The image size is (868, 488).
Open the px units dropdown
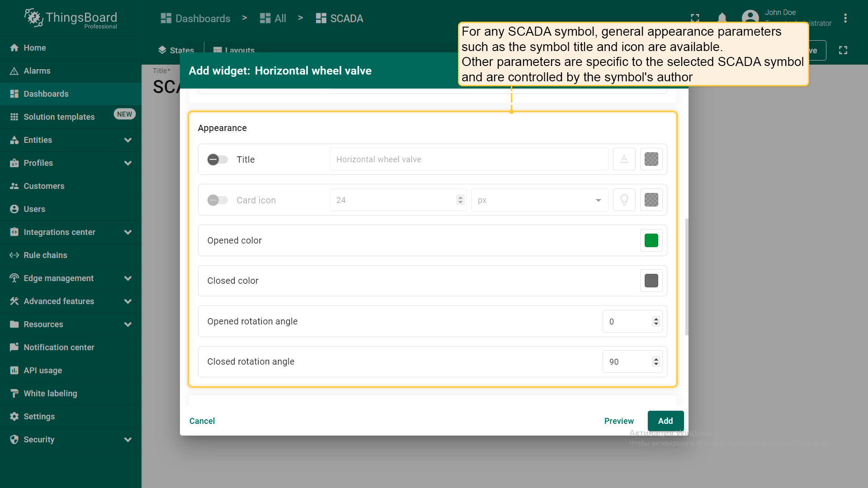pos(539,200)
